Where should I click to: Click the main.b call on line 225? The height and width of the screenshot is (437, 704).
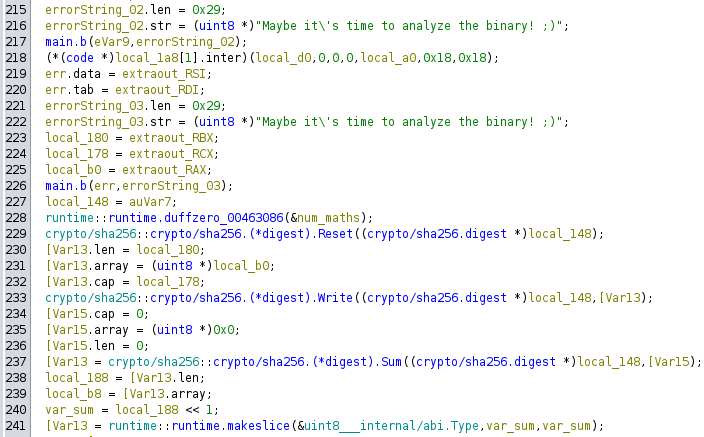point(65,186)
